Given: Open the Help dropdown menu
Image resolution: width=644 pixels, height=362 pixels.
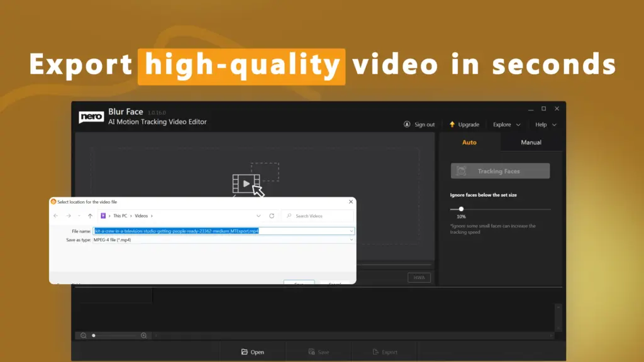Looking at the screenshot, I should tap(545, 124).
